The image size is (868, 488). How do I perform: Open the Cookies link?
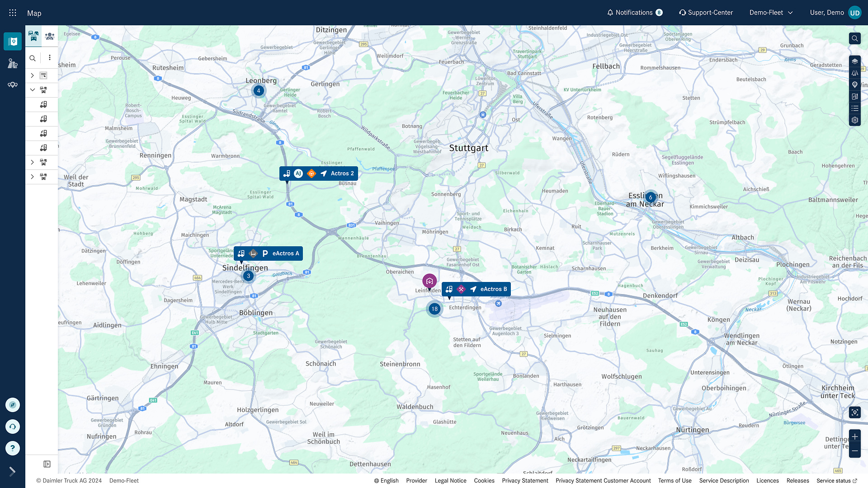coord(484,481)
